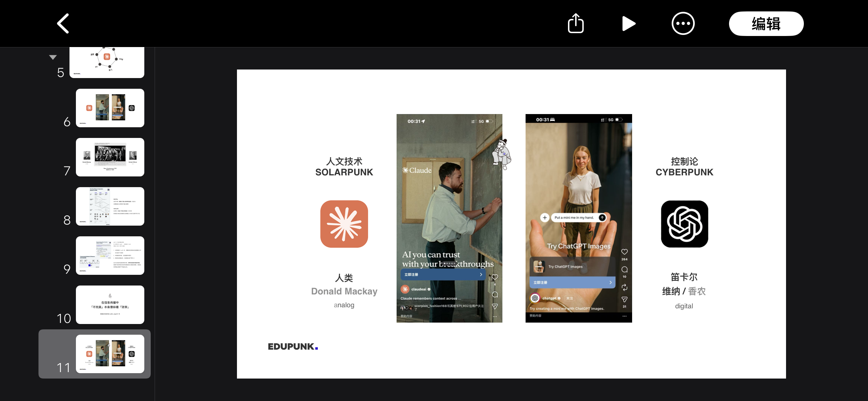Select the "笛卡尔" text on slide
The width and height of the screenshot is (868, 401).
tap(684, 277)
